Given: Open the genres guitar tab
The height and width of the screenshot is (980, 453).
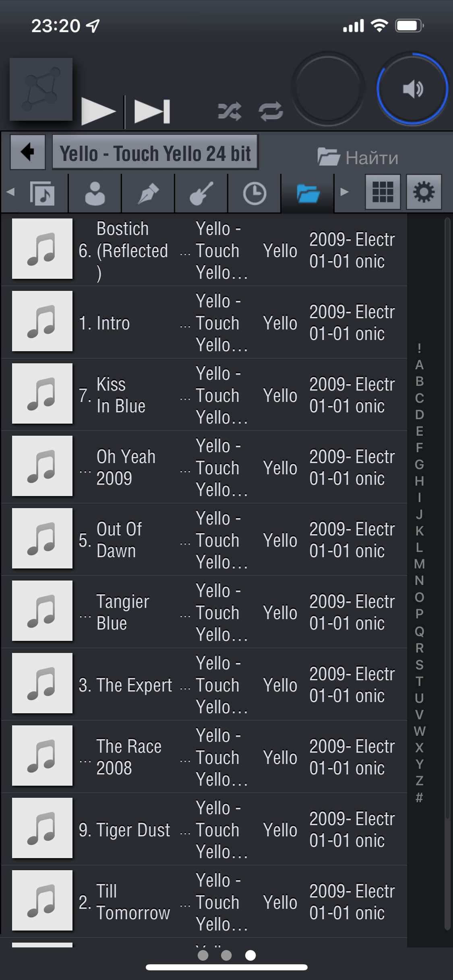Looking at the screenshot, I should (201, 193).
